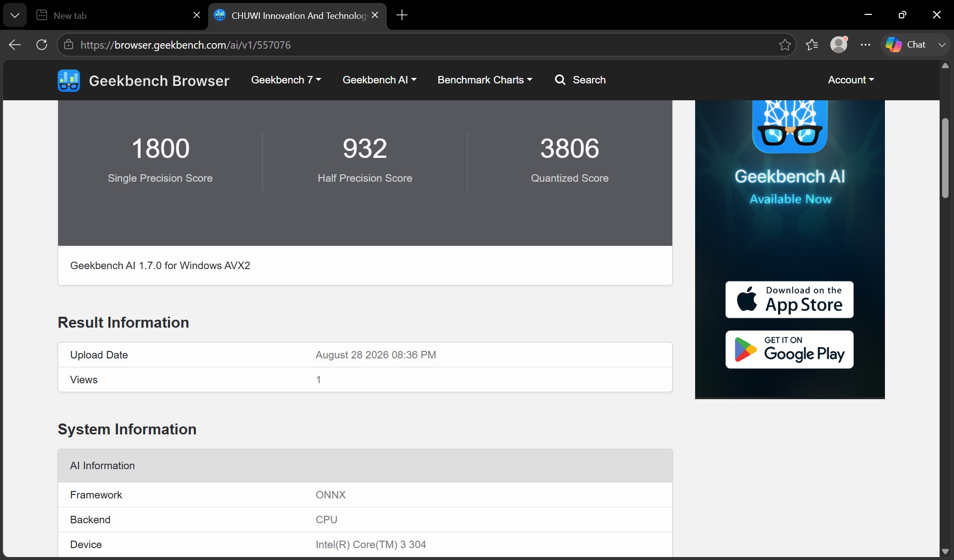Open Copilot Chat in the toolbar
This screenshot has width=954, height=560.
click(x=906, y=45)
